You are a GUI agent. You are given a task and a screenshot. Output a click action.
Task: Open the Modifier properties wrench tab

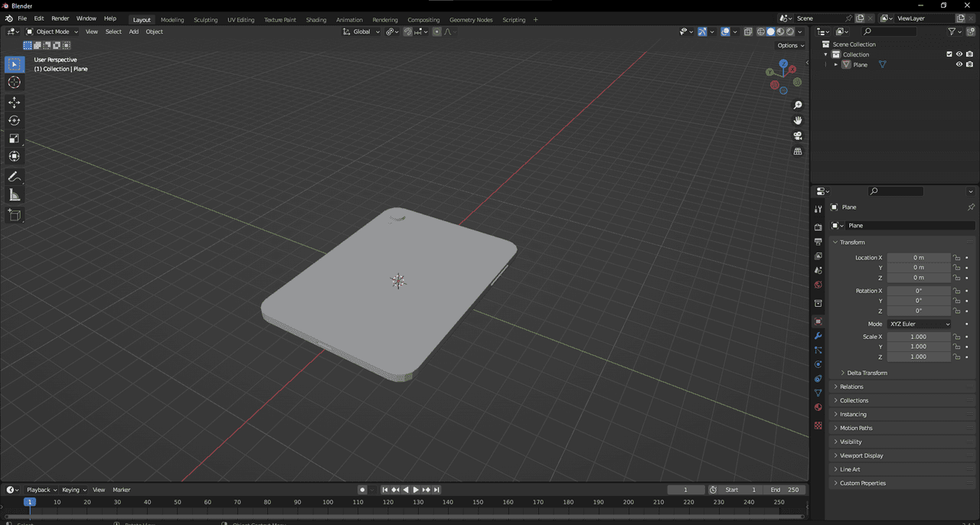point(818,336)
